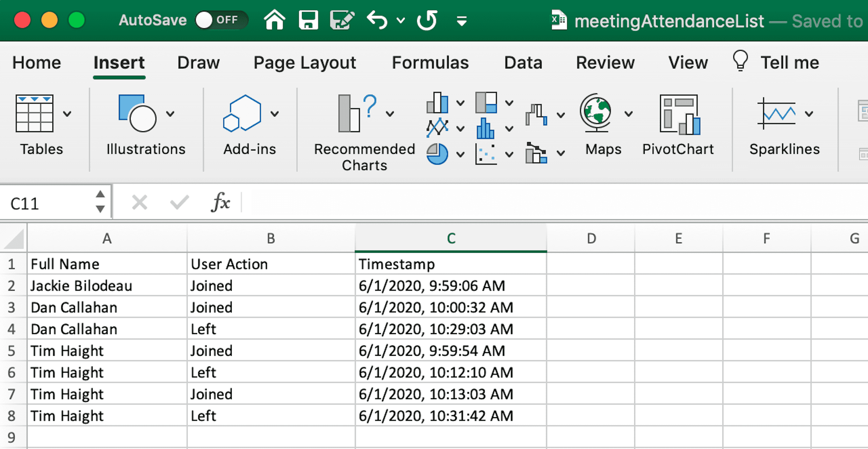This screenshot has height=449, width=868.
Task: Expand the Illustrations dropdown arrow
Action: [170, 114]
